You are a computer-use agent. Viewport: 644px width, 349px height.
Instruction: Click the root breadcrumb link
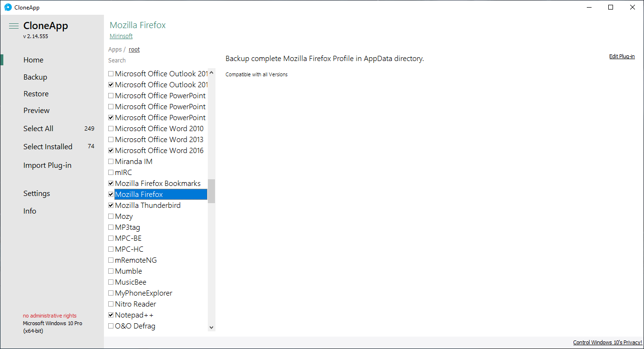134,50
